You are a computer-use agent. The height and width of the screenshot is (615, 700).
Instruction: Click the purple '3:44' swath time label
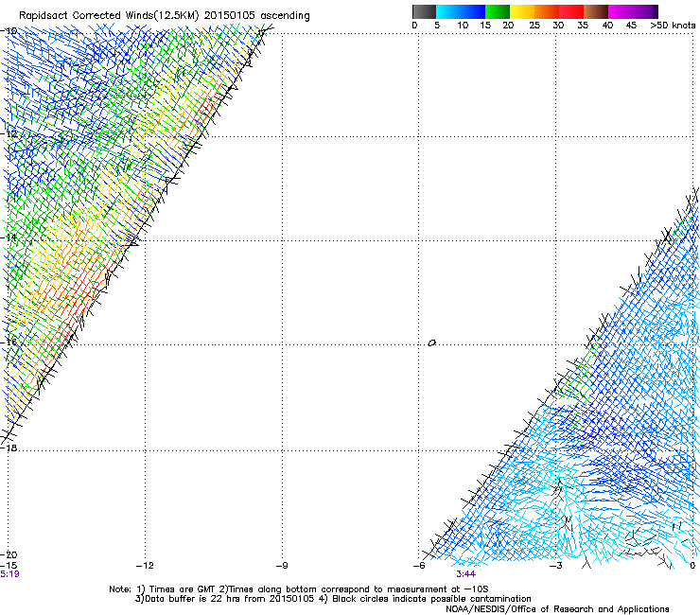coord(466,574)
